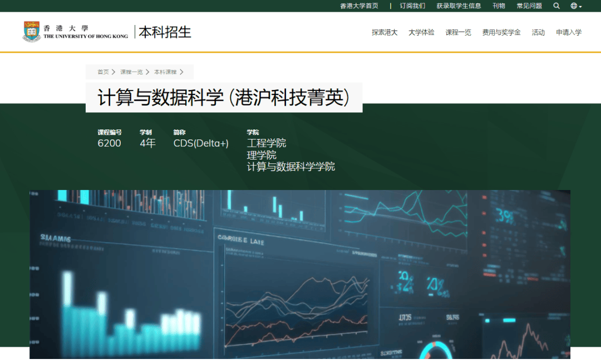Image resolution: width=601 pixels, height=364 pixels.
Task: Open the site search magnifier icon
Action: (x=556, y=6)
